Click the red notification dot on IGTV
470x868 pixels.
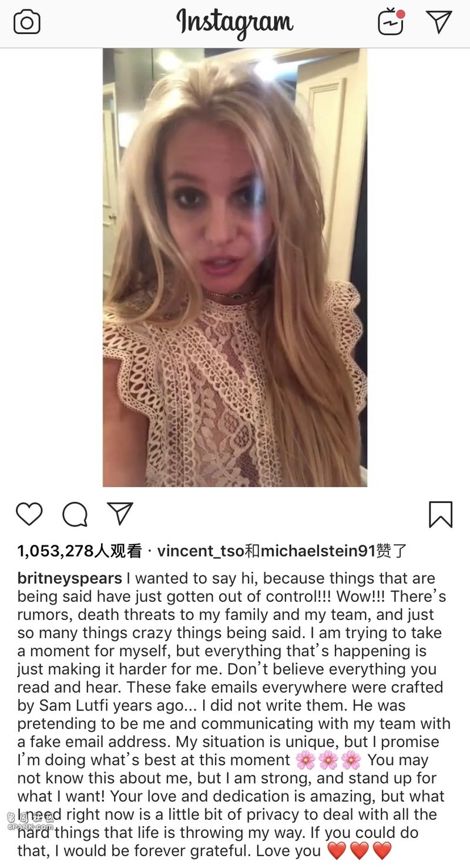click(401, 14)
